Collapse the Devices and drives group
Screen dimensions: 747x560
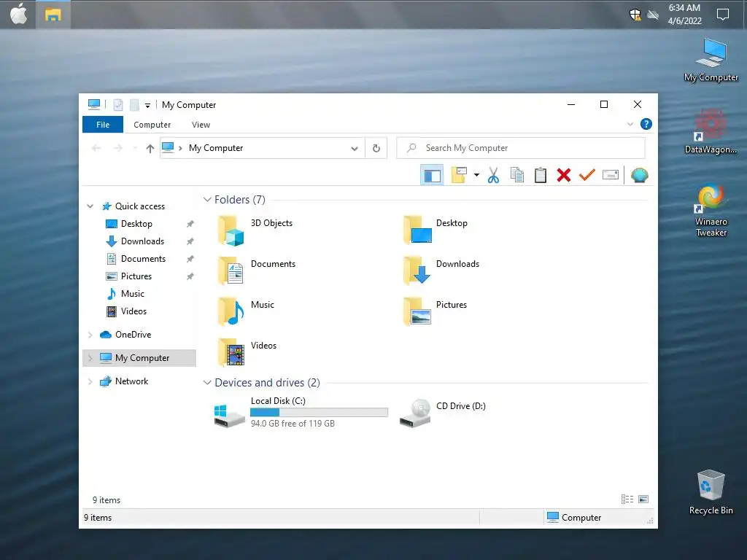click(207, 383)
